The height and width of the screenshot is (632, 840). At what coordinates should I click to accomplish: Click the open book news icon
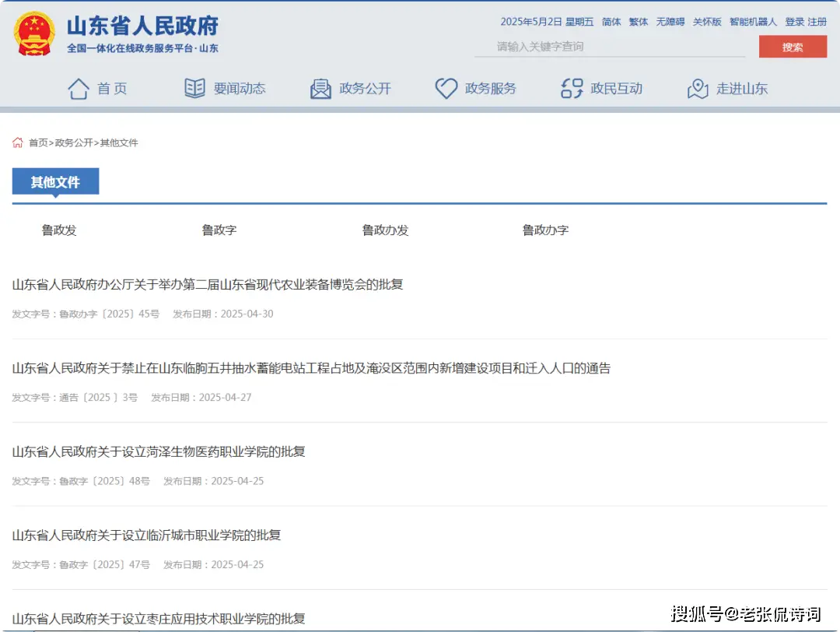pos(194,88)
